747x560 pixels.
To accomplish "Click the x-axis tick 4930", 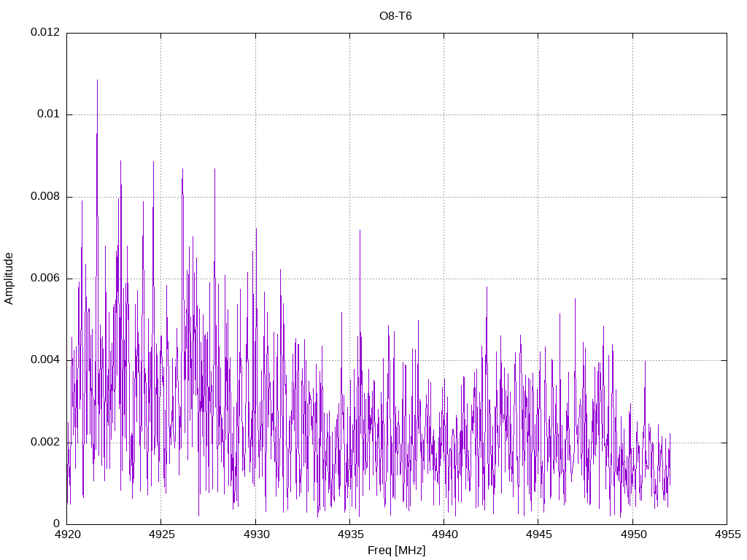I will (256, 534).
